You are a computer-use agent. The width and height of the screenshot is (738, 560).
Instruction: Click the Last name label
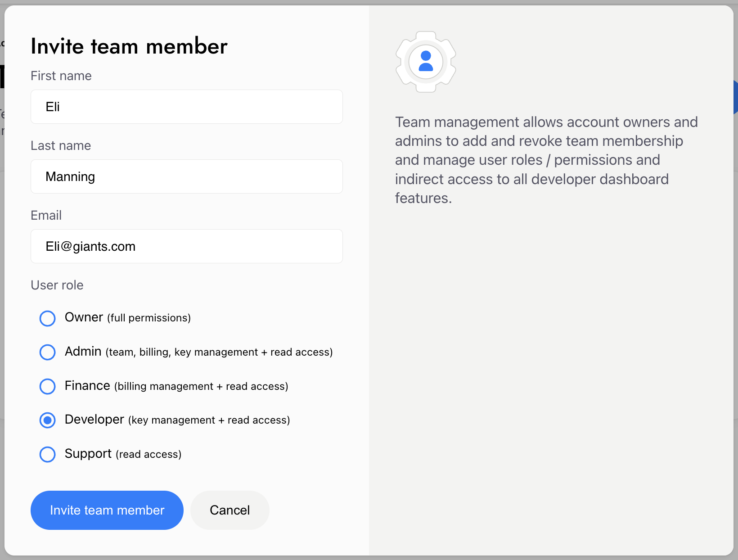[x=61, y=145]
